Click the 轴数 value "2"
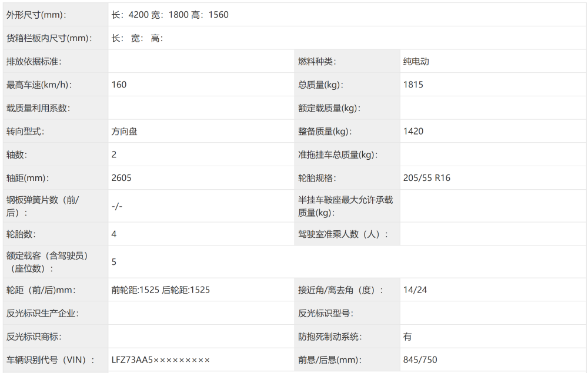 [113, 154]
